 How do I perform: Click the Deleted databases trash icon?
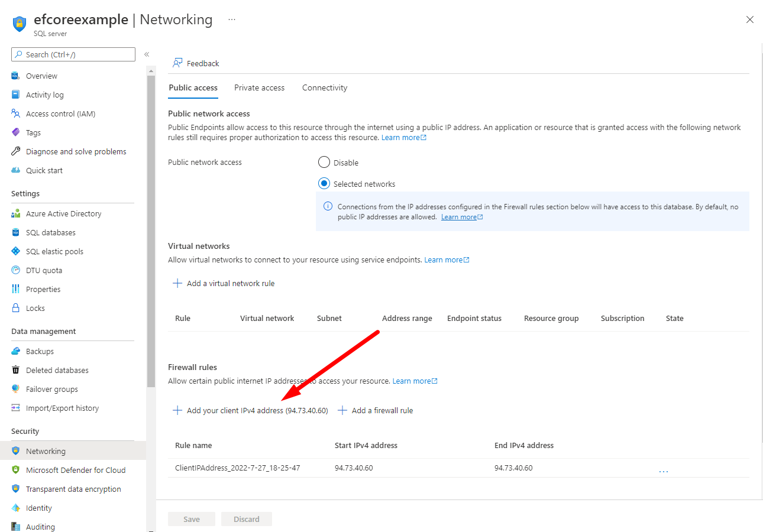(16, 370)
